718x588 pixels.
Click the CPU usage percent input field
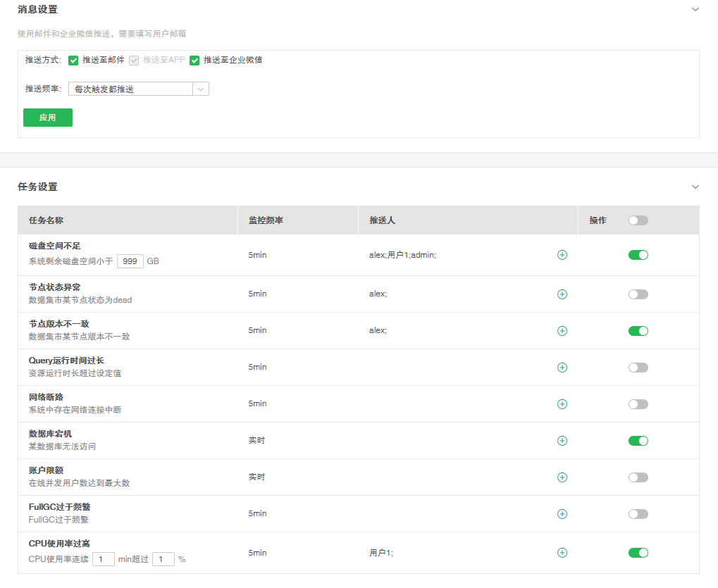(163, 559)
